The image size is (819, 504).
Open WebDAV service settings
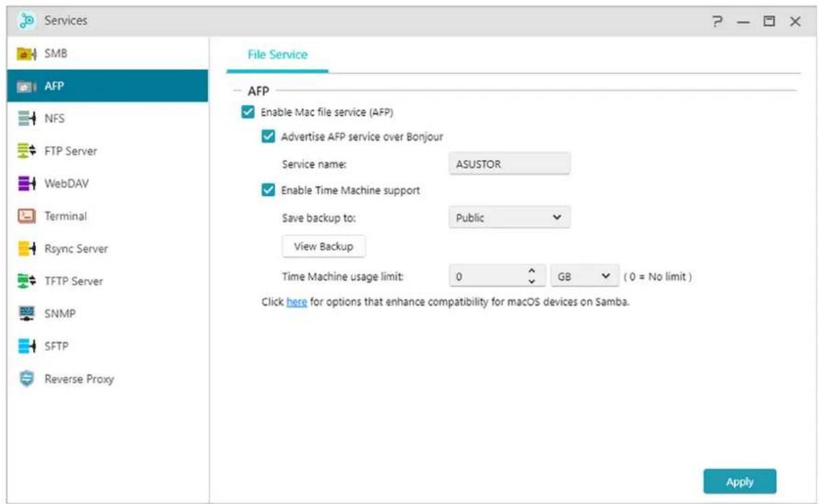pyautogui.click(x=108, y=183)
